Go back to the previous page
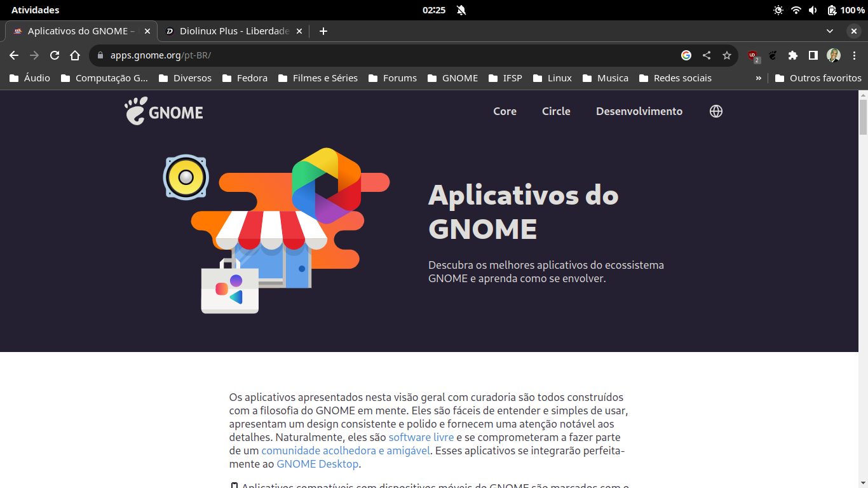This screenshot has height=488, width=868. click(x=14, y=55)
